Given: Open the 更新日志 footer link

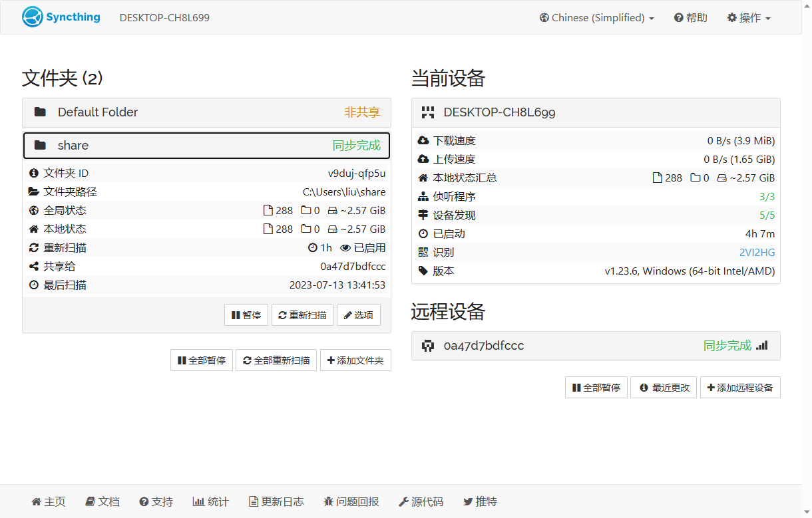Looking at the screenshot, I should tap(276, 502).
